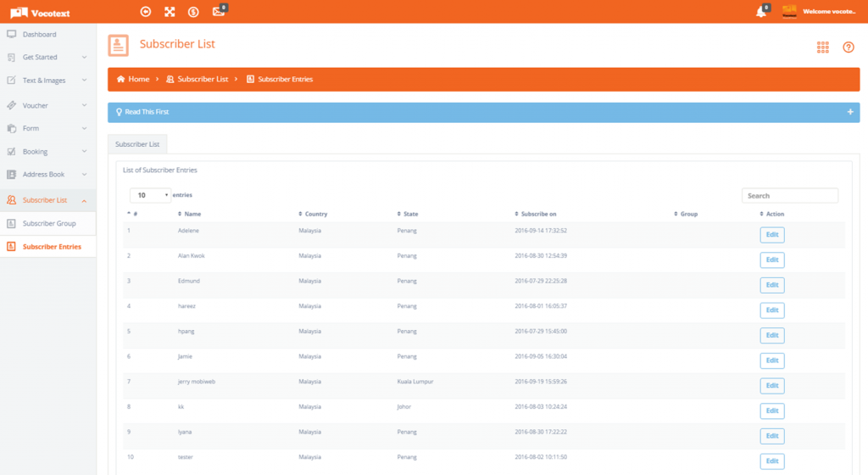Expand the Booking menu chevron
Viewport: 868px width, 475px height.
84,151
